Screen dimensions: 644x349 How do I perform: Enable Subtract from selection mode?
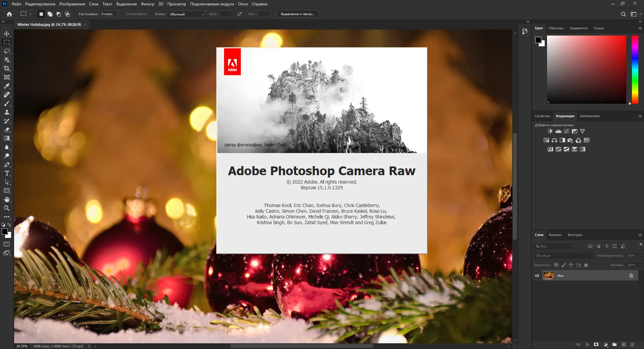click(59, 14)
